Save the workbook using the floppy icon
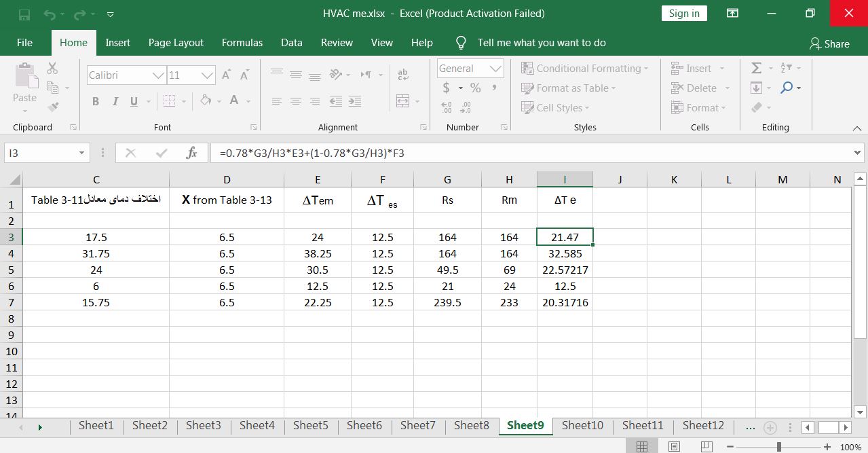868x453 pixels. pos(24,14)
